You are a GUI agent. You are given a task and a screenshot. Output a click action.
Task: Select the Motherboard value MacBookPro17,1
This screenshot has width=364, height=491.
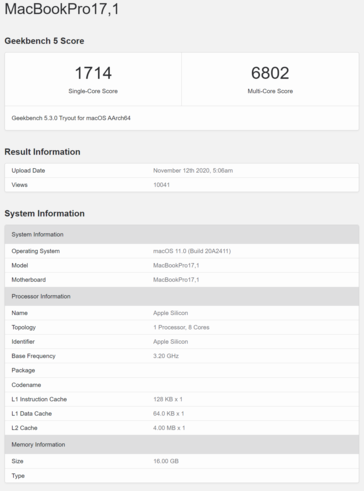(176, 280)
